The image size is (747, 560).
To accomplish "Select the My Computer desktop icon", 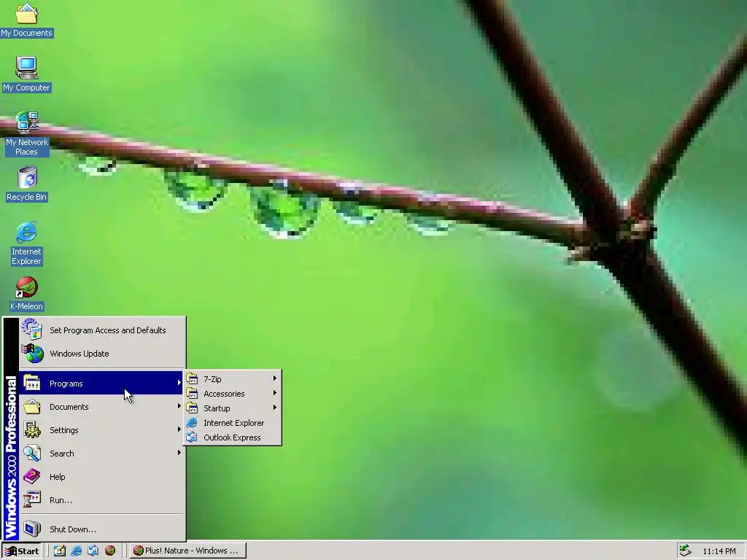I will click(27, 74).
